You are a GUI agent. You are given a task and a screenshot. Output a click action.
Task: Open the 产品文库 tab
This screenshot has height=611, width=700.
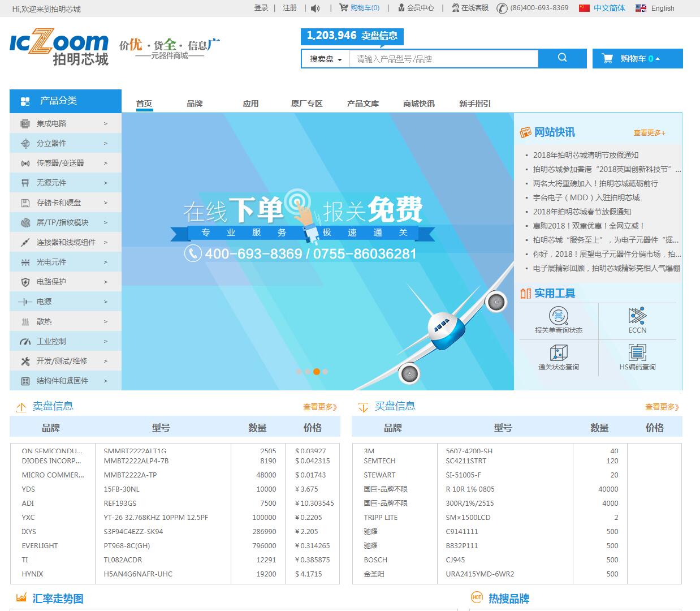pos(362,104)
